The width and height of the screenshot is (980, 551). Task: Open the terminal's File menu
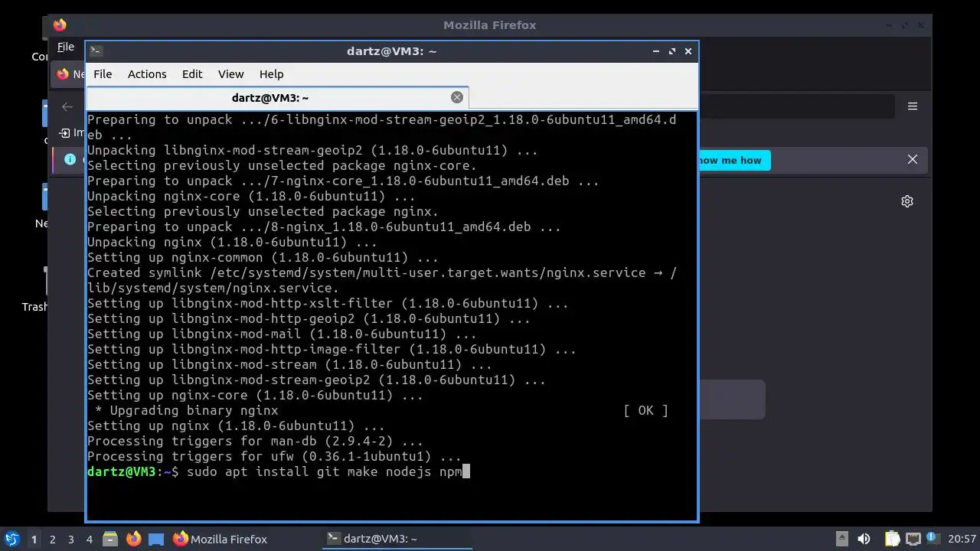(x=103, y=74)
